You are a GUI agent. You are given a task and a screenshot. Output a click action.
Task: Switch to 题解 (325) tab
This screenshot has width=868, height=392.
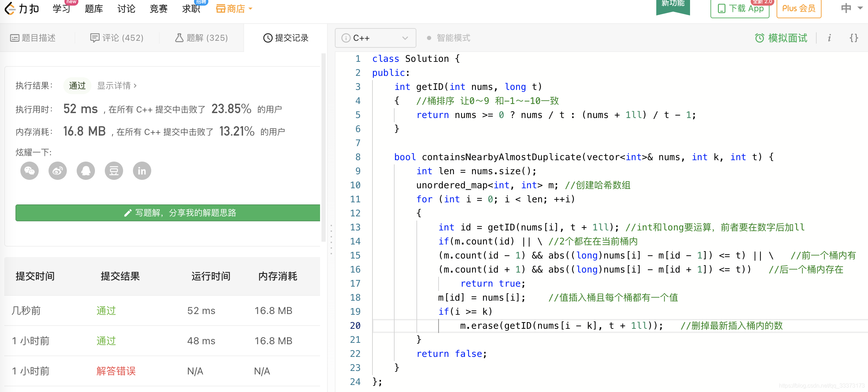click(201, 38)
